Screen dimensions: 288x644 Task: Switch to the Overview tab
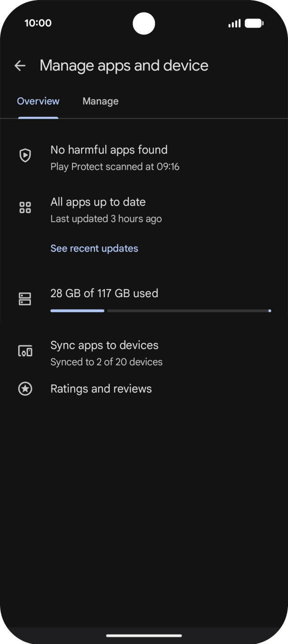click(x=38, y=101)
